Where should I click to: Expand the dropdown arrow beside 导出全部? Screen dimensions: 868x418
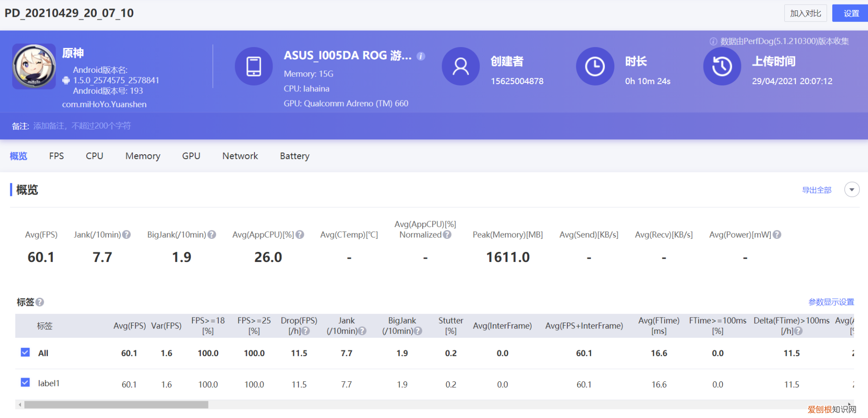coord(852,190)
